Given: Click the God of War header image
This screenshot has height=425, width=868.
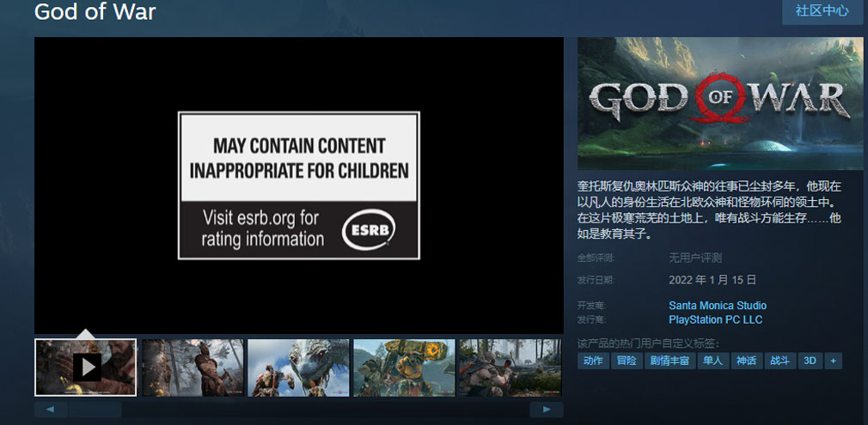Looking at the screenshot, I should click(x=719, y=104).
